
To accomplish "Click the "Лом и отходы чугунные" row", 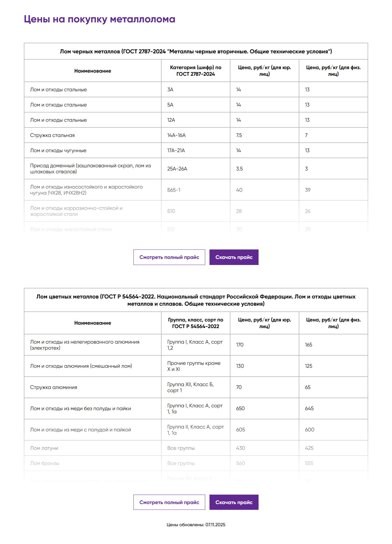I will point(58,150).
